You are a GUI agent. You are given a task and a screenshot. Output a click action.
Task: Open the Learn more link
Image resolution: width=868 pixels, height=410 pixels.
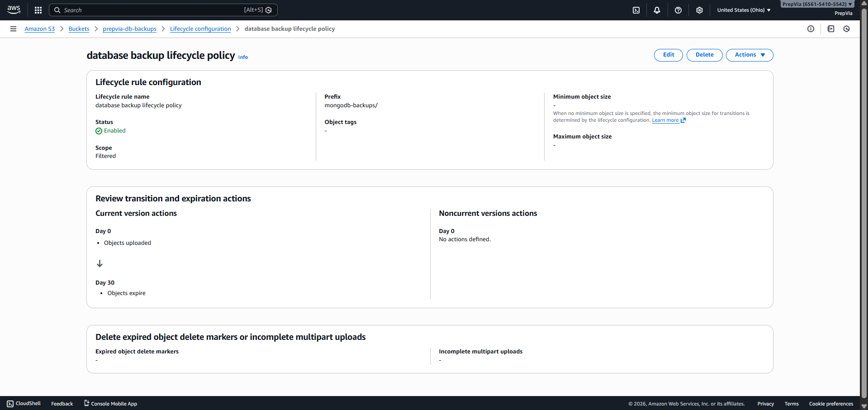click(665, 120)
